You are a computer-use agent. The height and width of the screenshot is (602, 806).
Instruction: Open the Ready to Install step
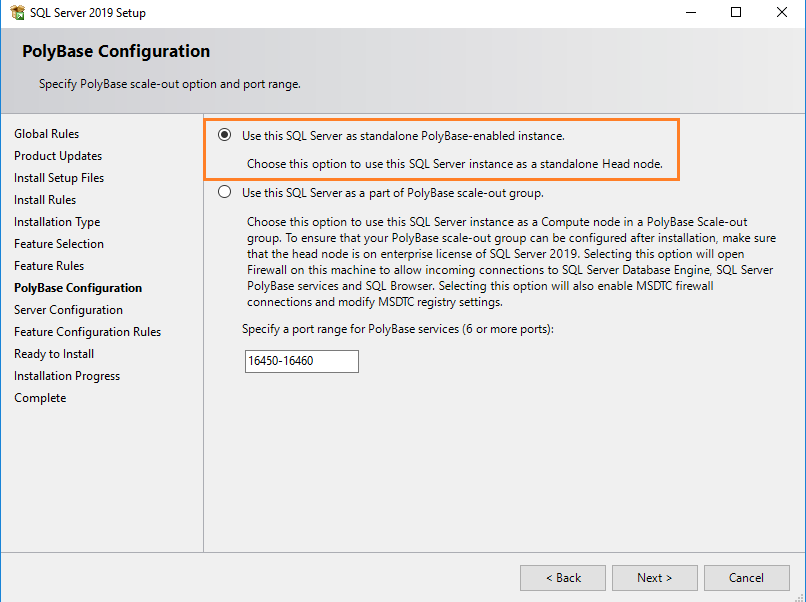point(53,353)
